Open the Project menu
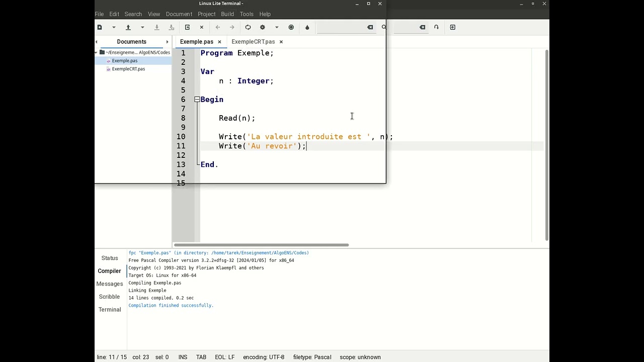Screen dimensions: 644x362 tap(207, 14)
